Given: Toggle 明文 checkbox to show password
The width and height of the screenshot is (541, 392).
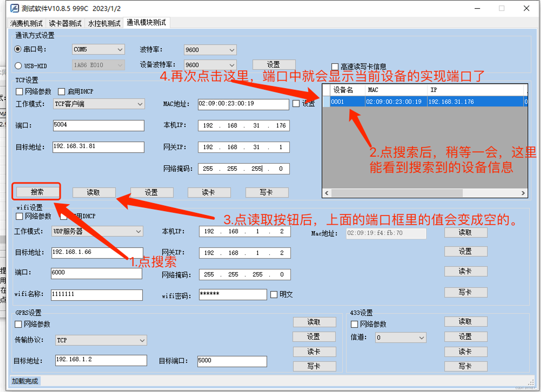Looking at the screenshot, I should (274, 294).
